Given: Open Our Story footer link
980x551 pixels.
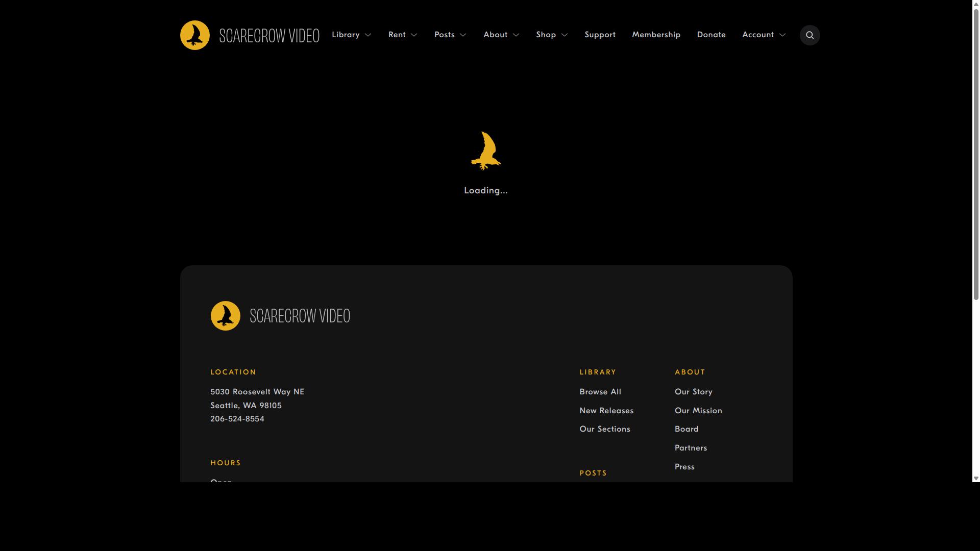Looking at the screenshot, I should point(693,392).
